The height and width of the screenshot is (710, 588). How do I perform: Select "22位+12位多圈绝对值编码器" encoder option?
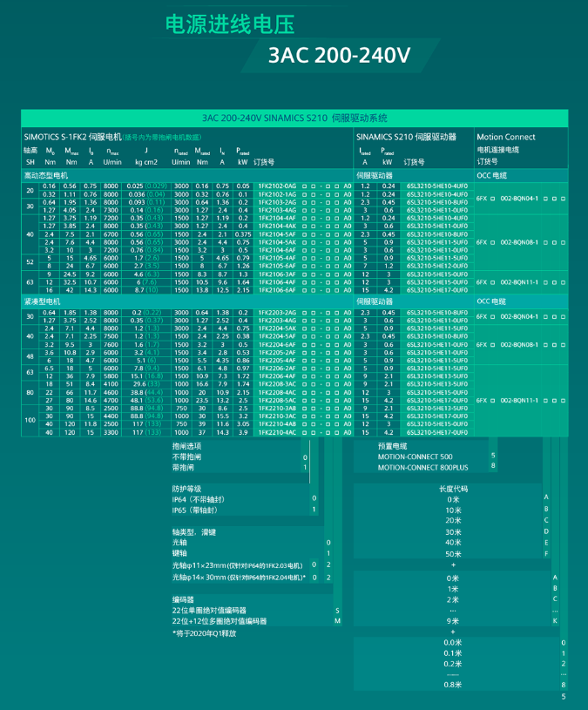(x=220, y=621)
